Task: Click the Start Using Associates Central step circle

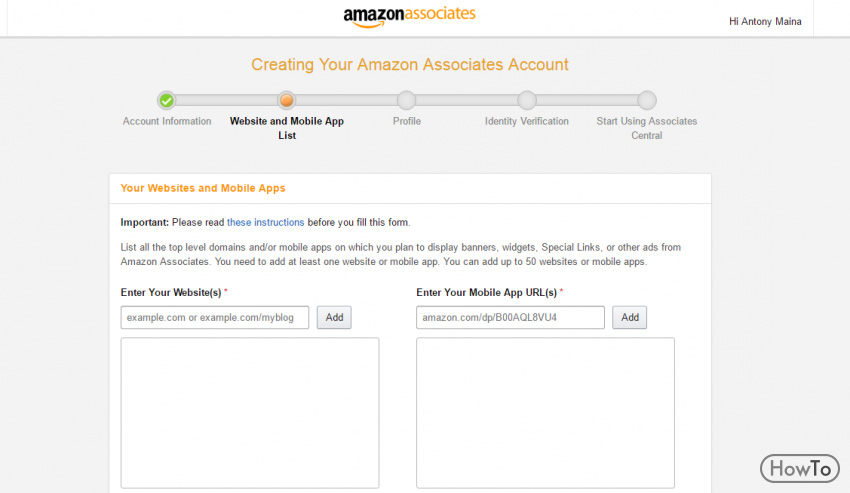Action: [x=646, y=100]
